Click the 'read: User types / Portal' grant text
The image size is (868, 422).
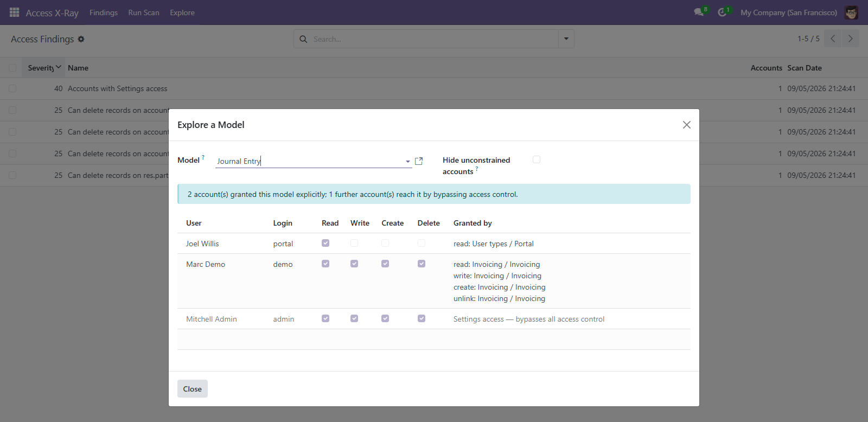[x=494, y=244]
